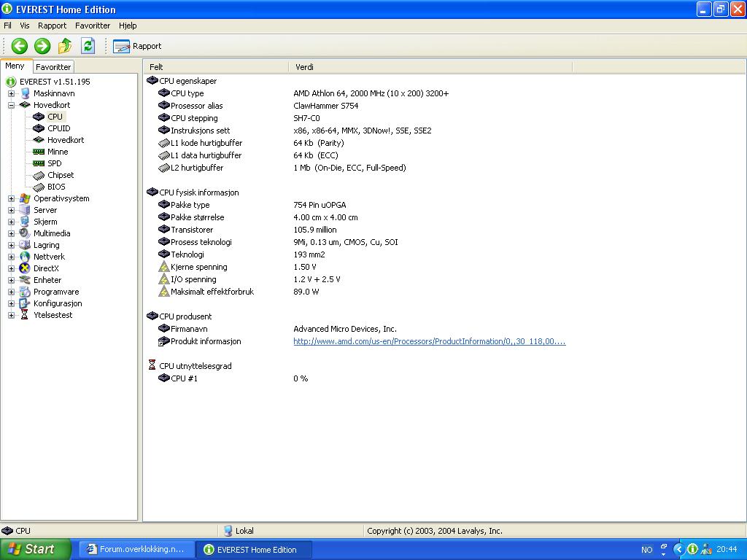Viewport: 747px width, 560px height.
Task: Click the EVEREST v1.51.195 root icon
Action: [x=11, y=82]
